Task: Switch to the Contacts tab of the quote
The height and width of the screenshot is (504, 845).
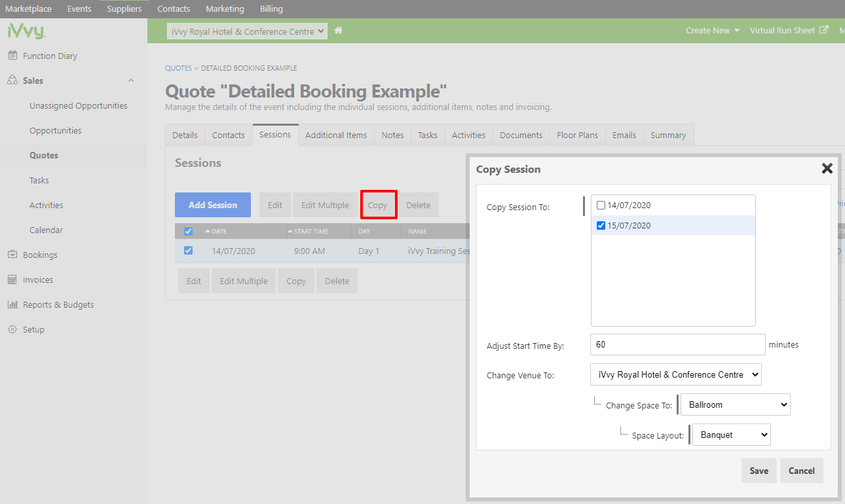Action: pyautogui.click(x=229, y=135)
